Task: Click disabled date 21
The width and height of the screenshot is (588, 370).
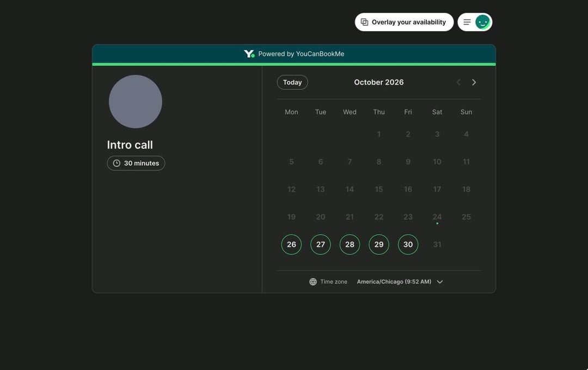Action: tap(350, 217)
